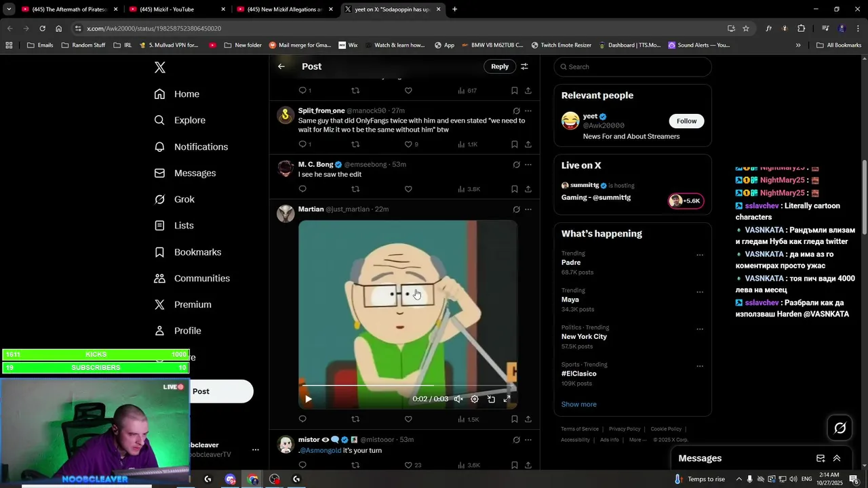Repost M. C. Bong's reply

tap(355, 189)
